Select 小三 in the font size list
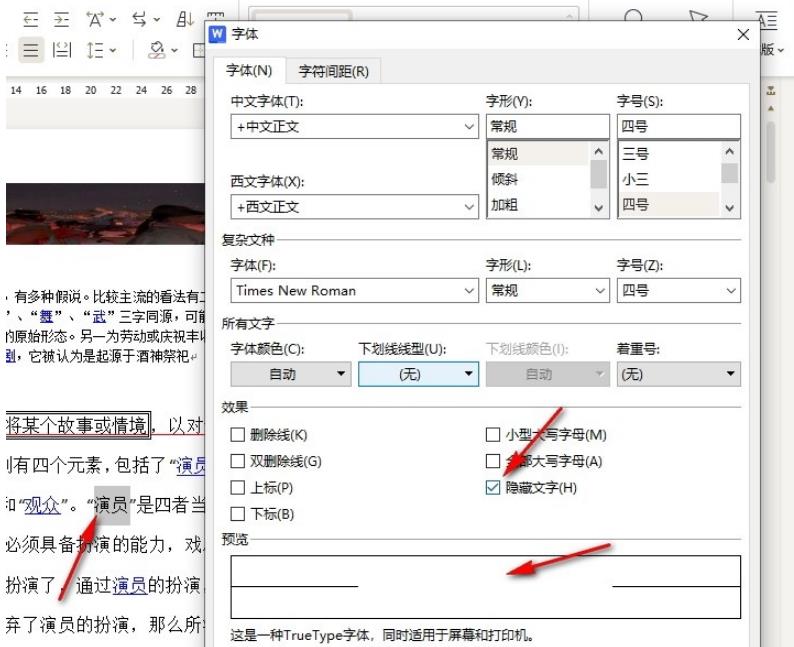The image size is (794, 647). pos(669,179)
